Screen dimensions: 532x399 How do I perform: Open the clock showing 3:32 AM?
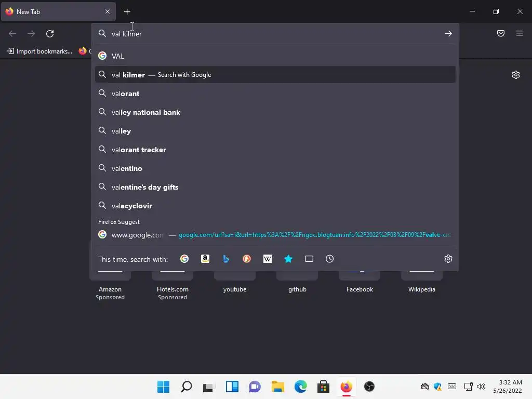[507, 387]
